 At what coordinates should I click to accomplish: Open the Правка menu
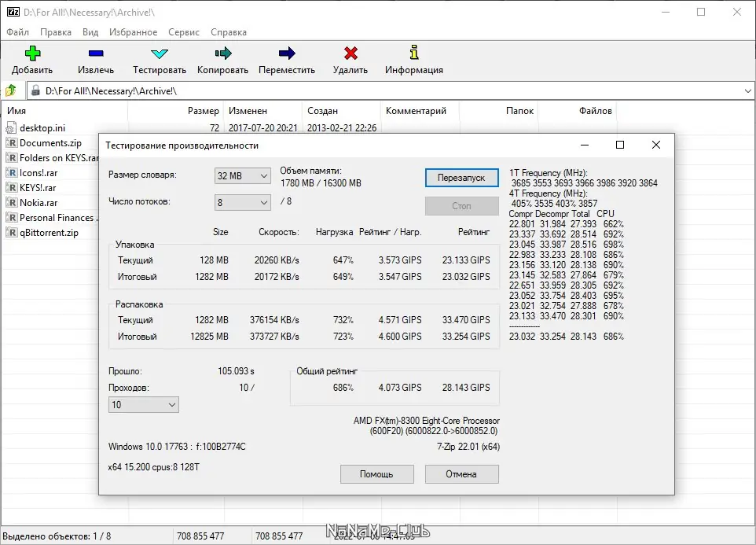tap(56, 31)
